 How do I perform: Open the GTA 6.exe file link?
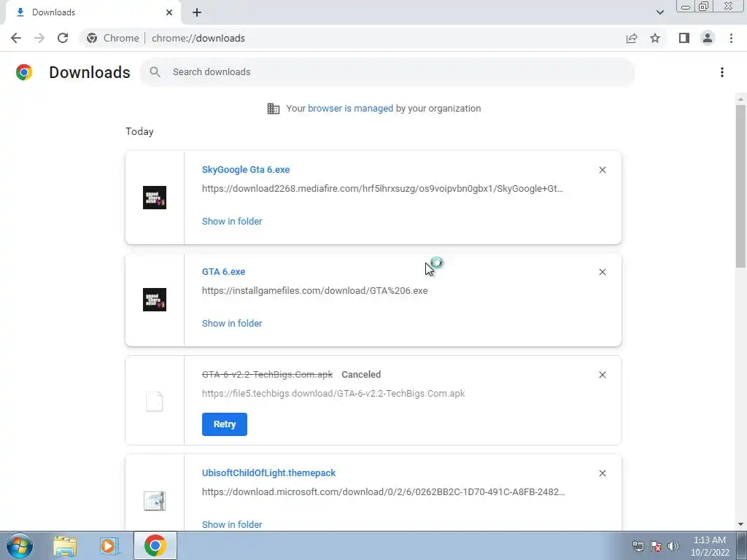pyautogui.click(x=223, y=271)
